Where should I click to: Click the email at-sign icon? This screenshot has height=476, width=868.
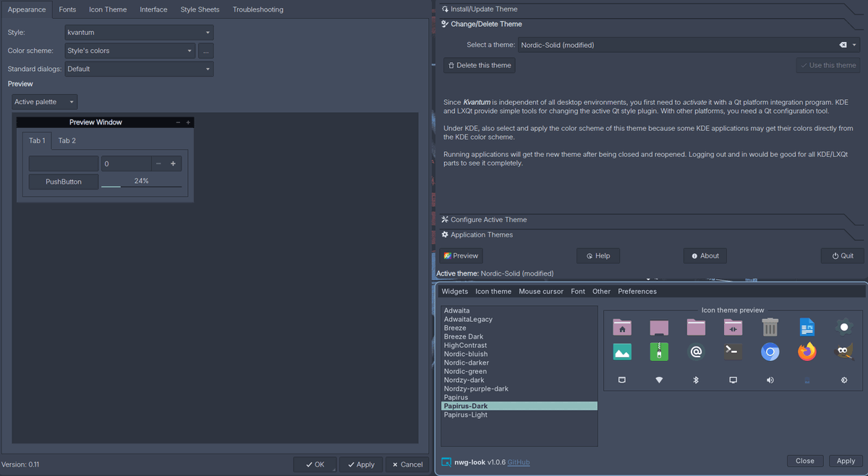[x=696, y=352]
